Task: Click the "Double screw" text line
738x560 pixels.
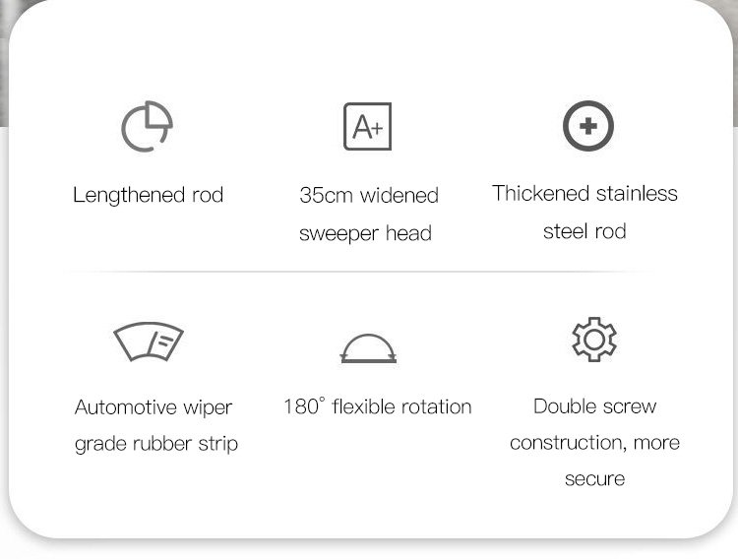Action: click(x=594, y=406)
